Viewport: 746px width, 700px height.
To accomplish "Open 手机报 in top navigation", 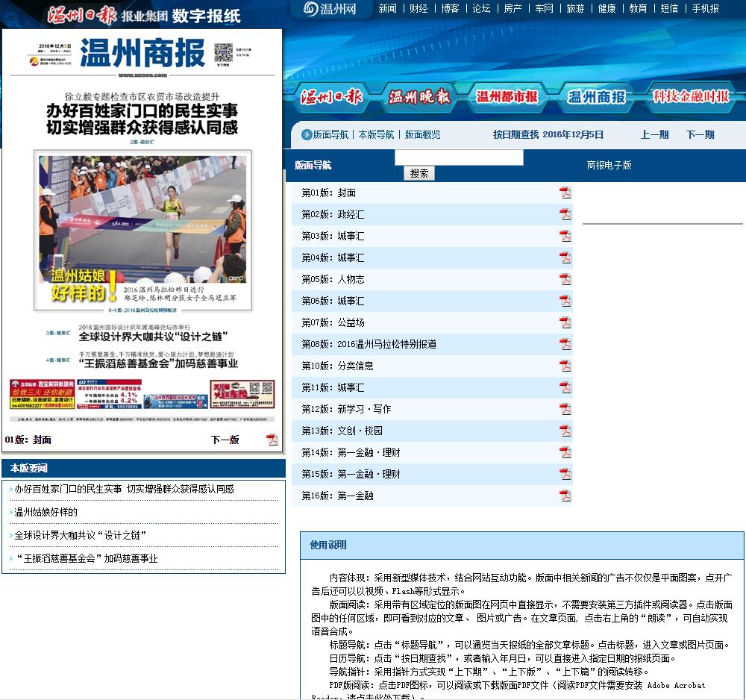I will pyautogui.click(x=706, y=8).
